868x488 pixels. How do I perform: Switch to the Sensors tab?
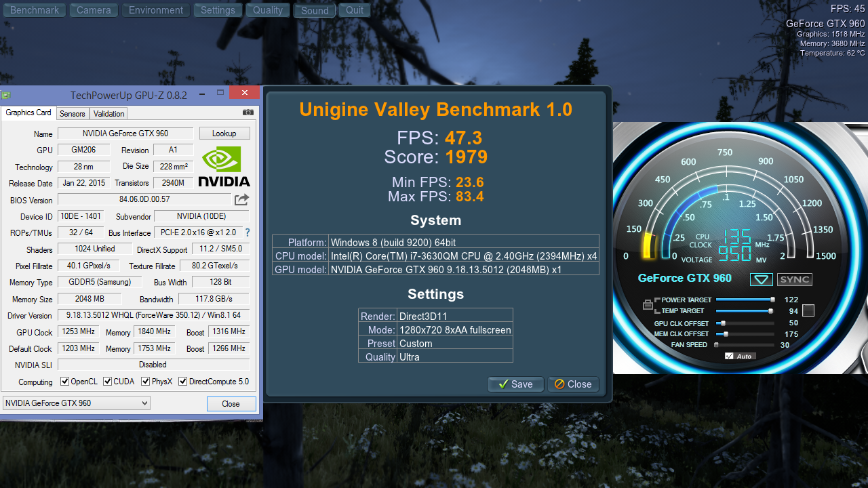click(x=72, y=113)
